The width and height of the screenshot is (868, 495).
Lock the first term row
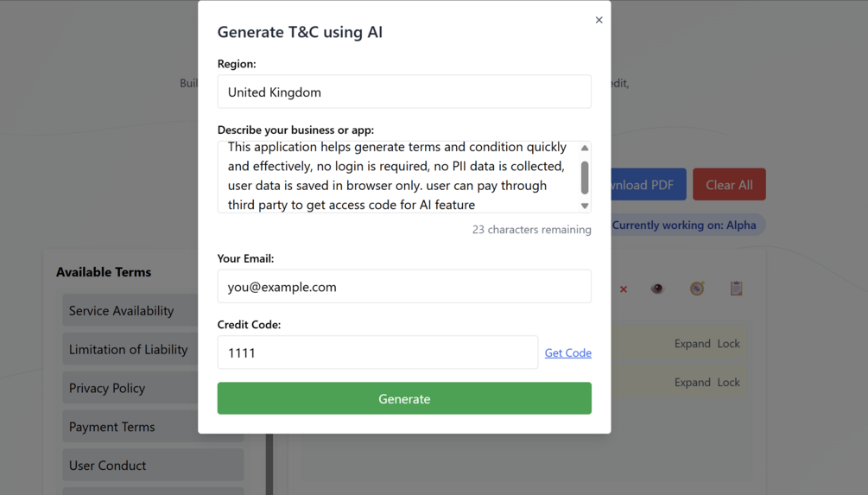click(728, 344)
